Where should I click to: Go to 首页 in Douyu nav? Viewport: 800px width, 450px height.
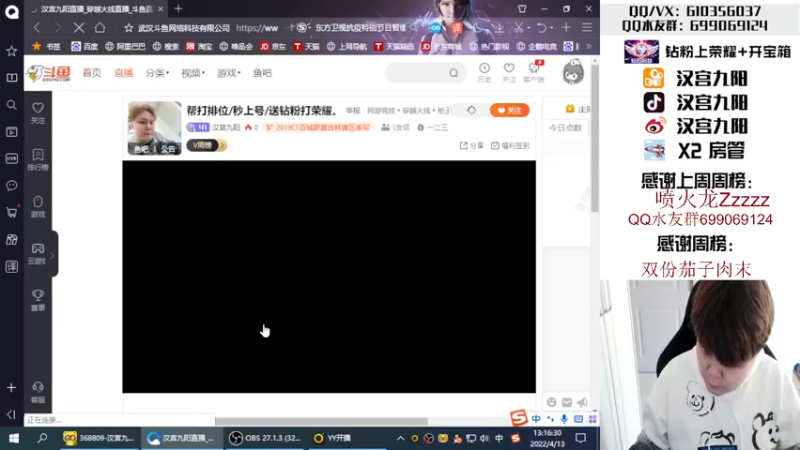click(92, 73)
